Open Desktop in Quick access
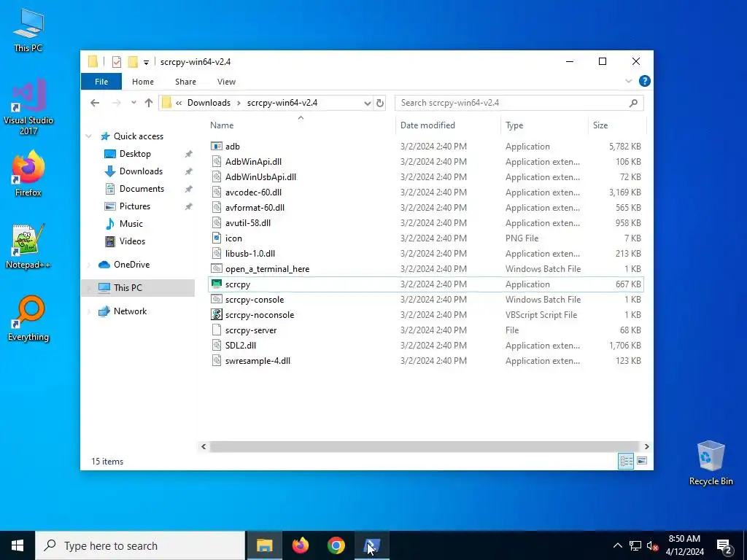747x560 pixels. pos(135,154)
